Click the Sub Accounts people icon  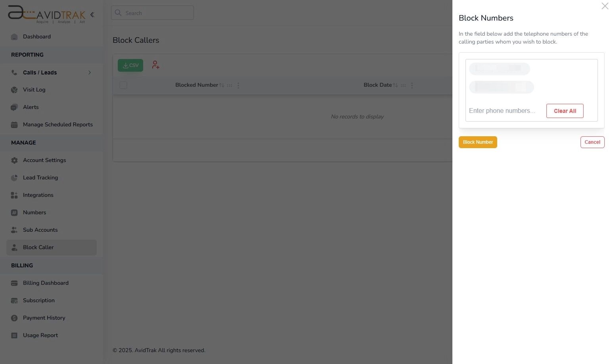14,230
